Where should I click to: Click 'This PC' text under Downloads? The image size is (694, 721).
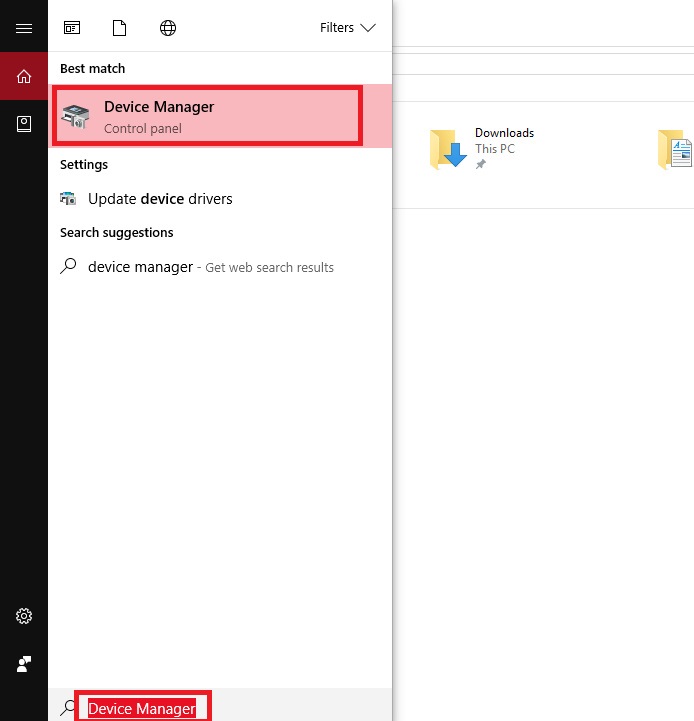click(x=495, y=149)
